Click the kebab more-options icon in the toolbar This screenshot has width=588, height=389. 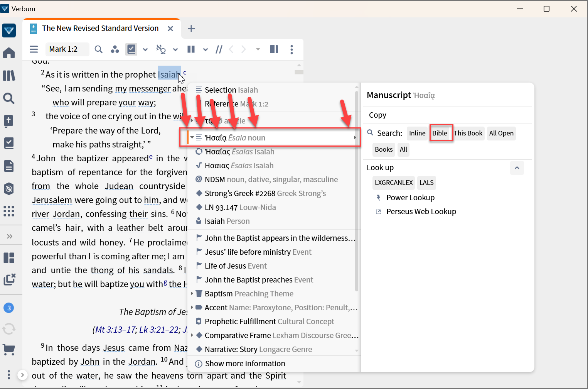pyautogui.click(x=291, y=49)
